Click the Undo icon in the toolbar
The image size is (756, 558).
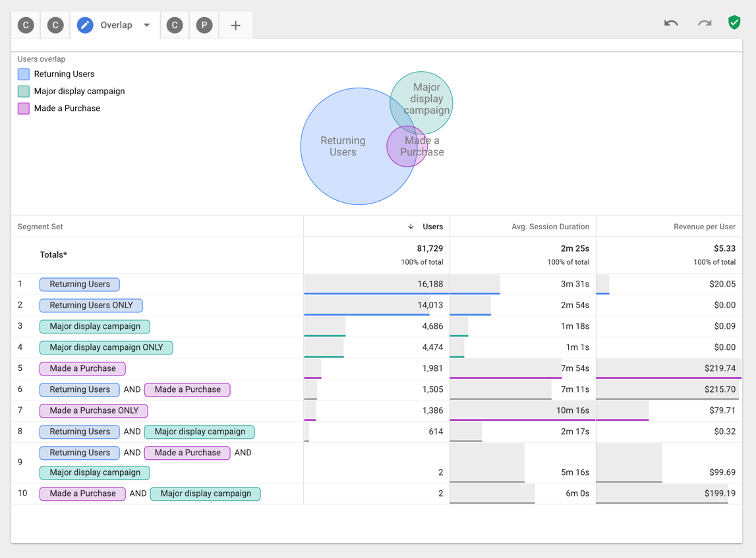670,22
